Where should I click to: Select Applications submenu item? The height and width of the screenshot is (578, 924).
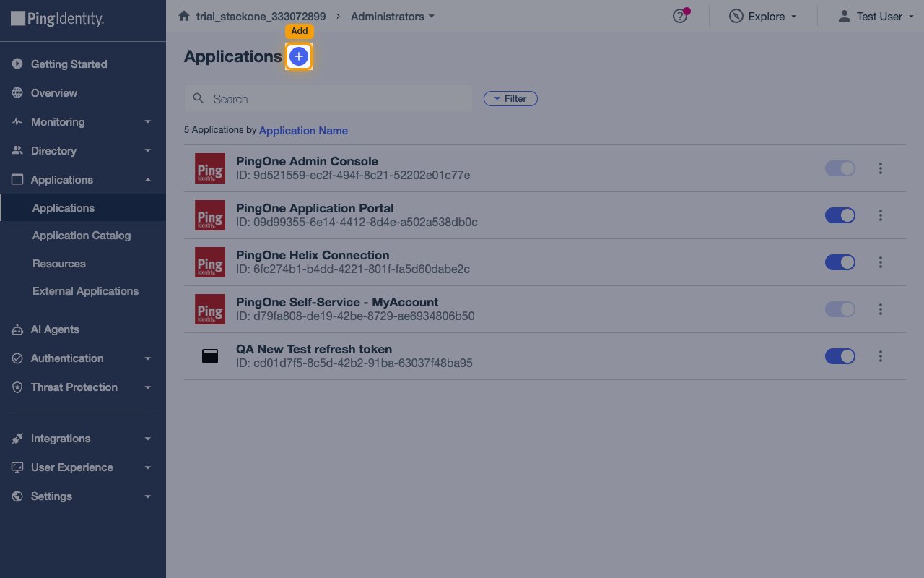pos(83,208)
